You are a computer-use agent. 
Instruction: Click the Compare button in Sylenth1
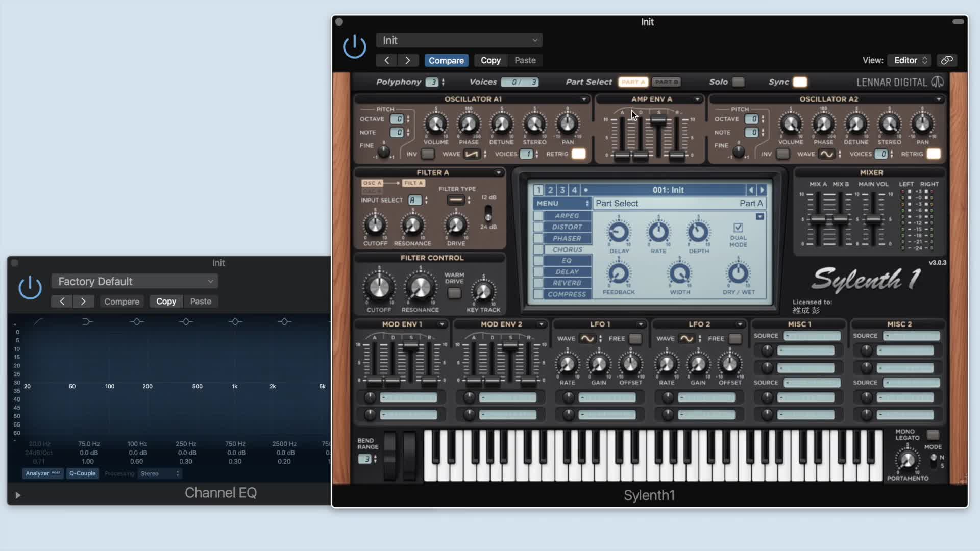pyautogui.click(x=446, y=60)
